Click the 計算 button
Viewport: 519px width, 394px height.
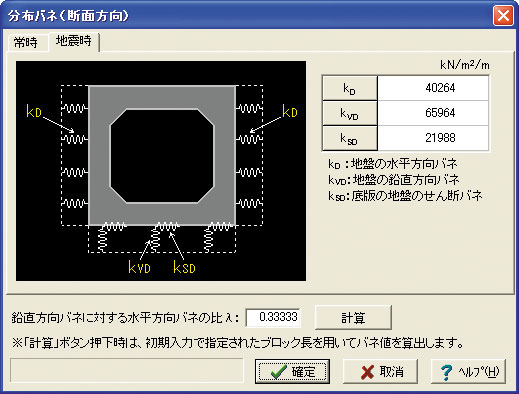tap(353, 317)
